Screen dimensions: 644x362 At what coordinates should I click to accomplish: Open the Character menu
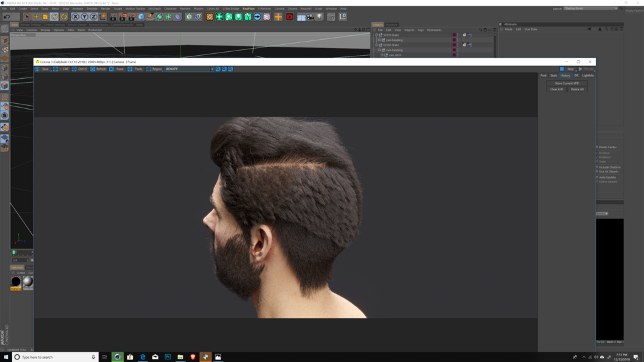(x=170, y=8)
